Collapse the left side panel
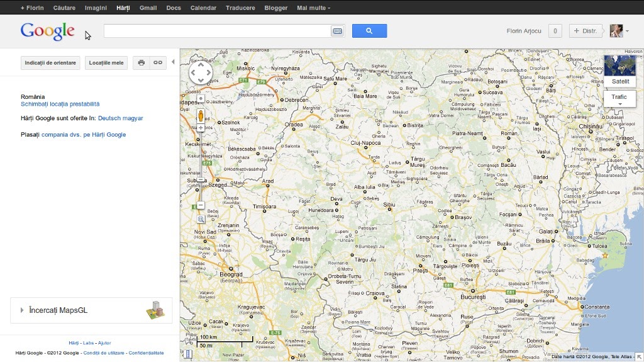The height and width of the screenshot is (362, 644). click(x=173, y=62)
